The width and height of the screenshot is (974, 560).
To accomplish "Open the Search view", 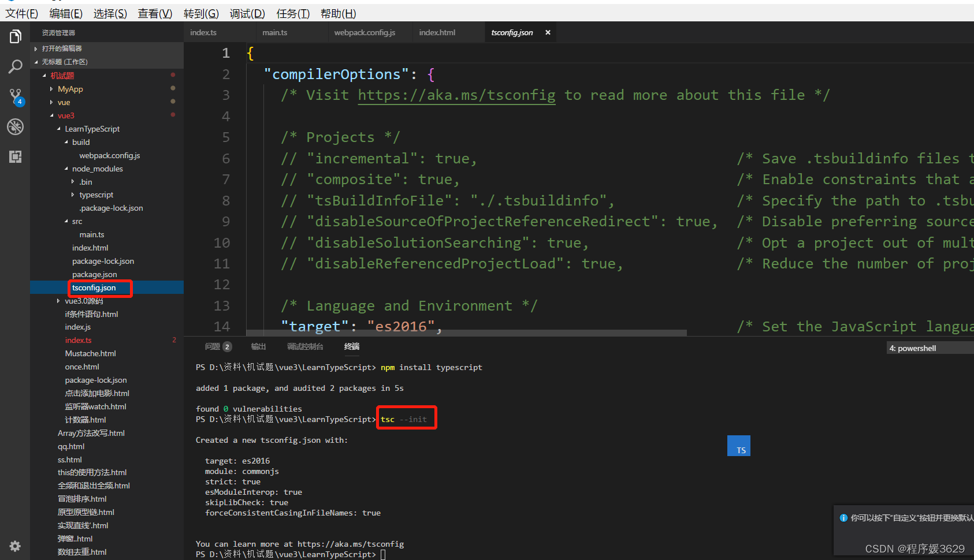I will tap(15, 66).
